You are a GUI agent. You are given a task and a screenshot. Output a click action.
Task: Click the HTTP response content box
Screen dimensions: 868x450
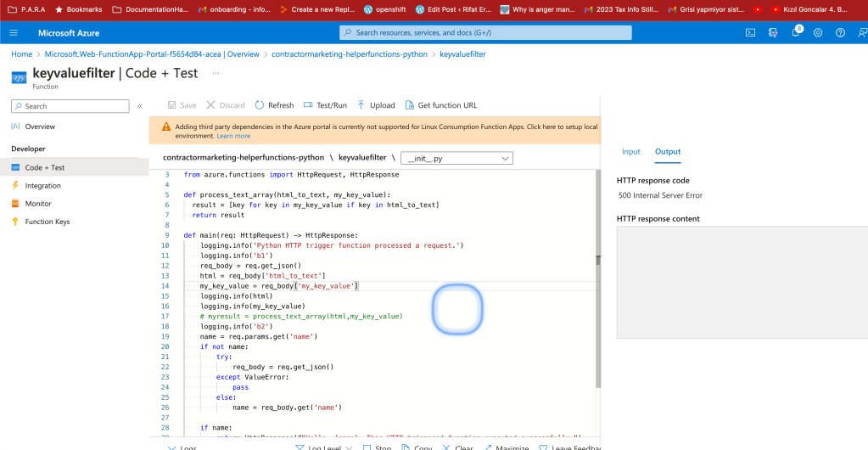(x=742, y=282)
